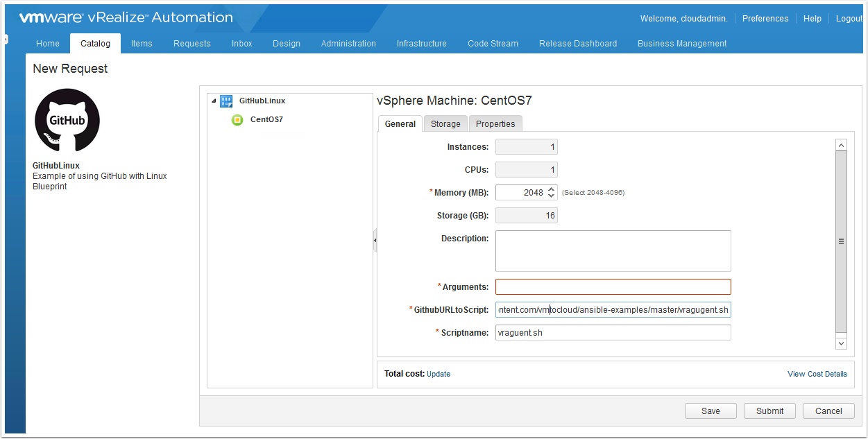Click the disabled Instances field

click(x=527, y=147)
